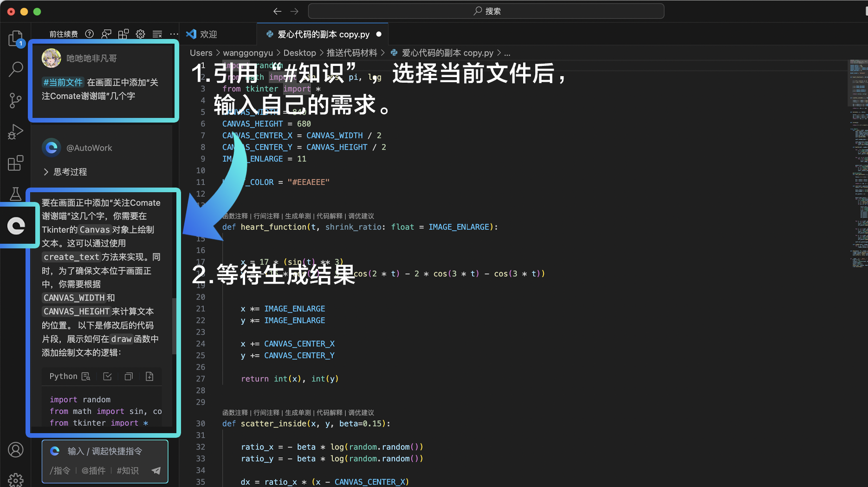Image resolution: width=868 pixels, height=487 pixels.
Task: Open the 推送代码材料 breadcrumb folder
Action: 352,53
